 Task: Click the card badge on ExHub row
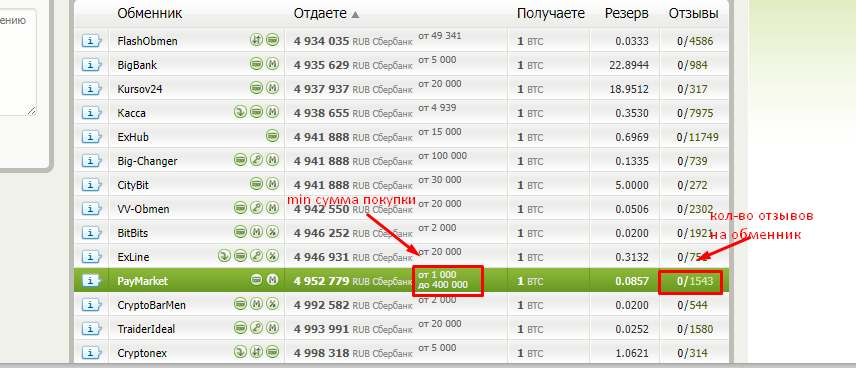[272, 136]
